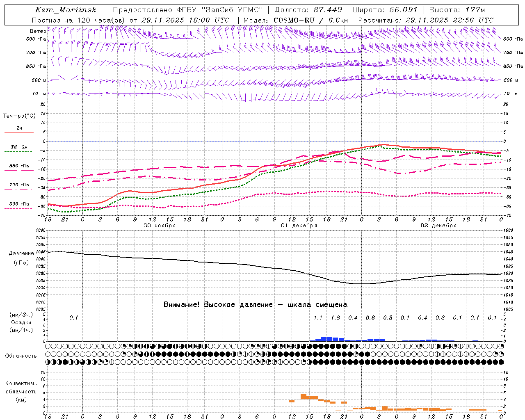Click the 1.1 precipitation total value

(318, 317)
